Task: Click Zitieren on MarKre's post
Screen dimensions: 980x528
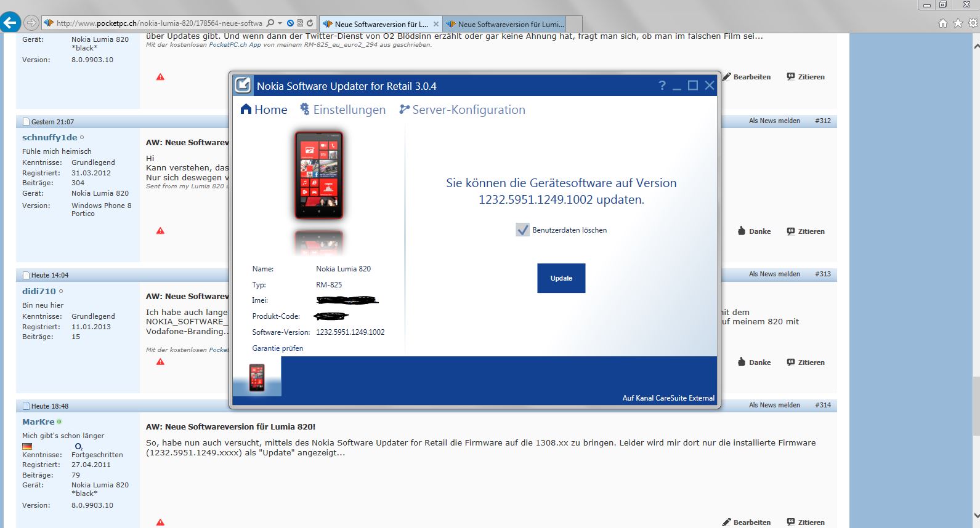Action: tap(806, 522)
